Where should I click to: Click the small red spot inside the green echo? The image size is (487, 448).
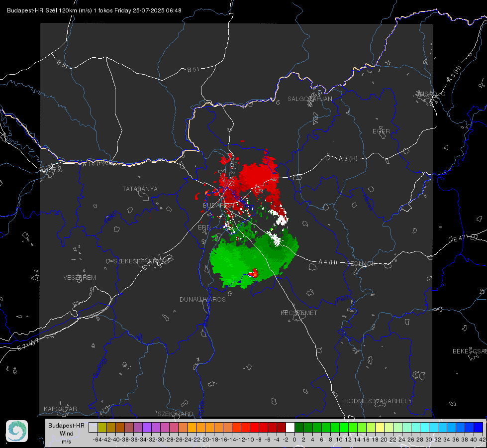pos(254,273)
